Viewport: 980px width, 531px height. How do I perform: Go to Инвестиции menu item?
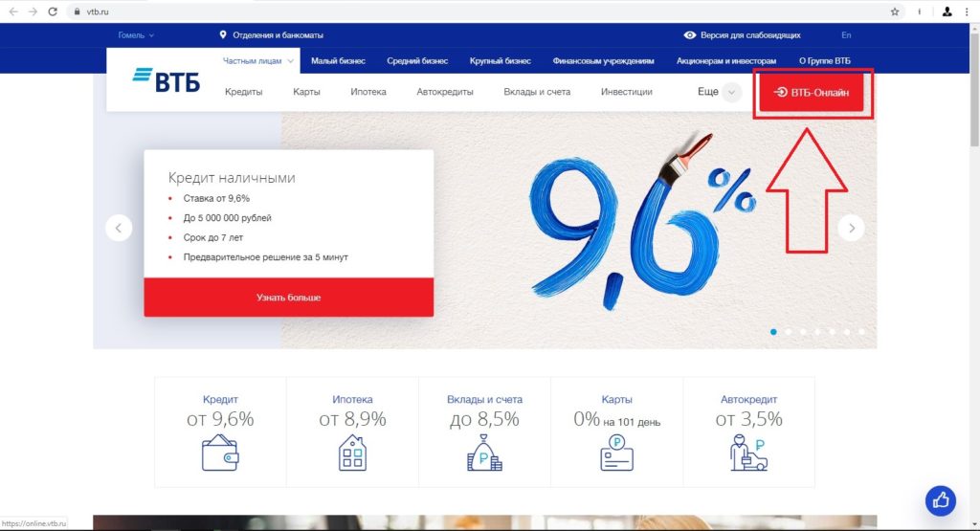(x=626, y=92)
